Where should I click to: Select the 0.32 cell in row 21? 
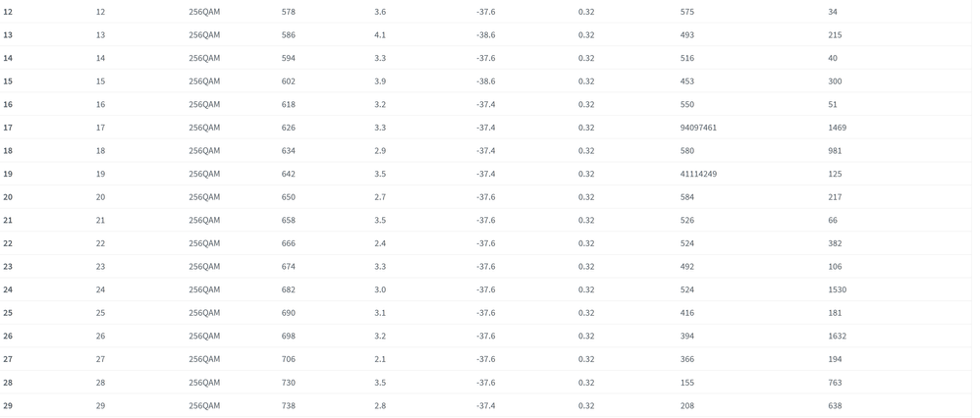(x=586, y=221)
